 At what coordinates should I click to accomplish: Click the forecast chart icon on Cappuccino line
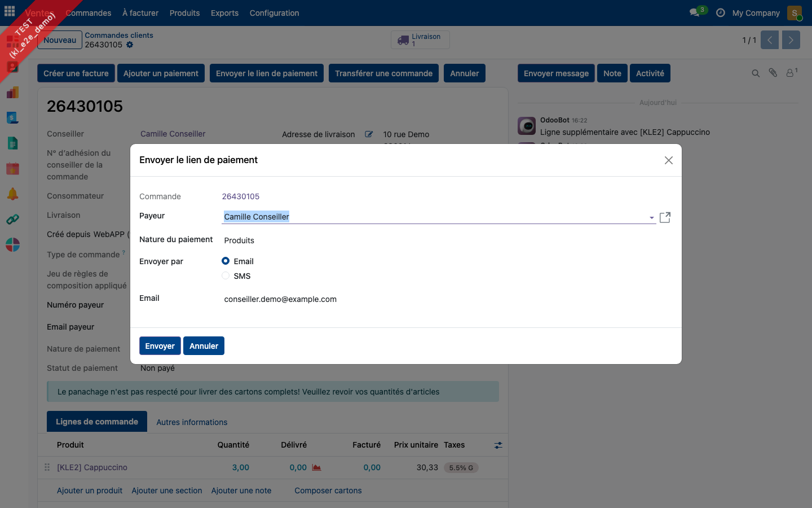pos(317,467)
